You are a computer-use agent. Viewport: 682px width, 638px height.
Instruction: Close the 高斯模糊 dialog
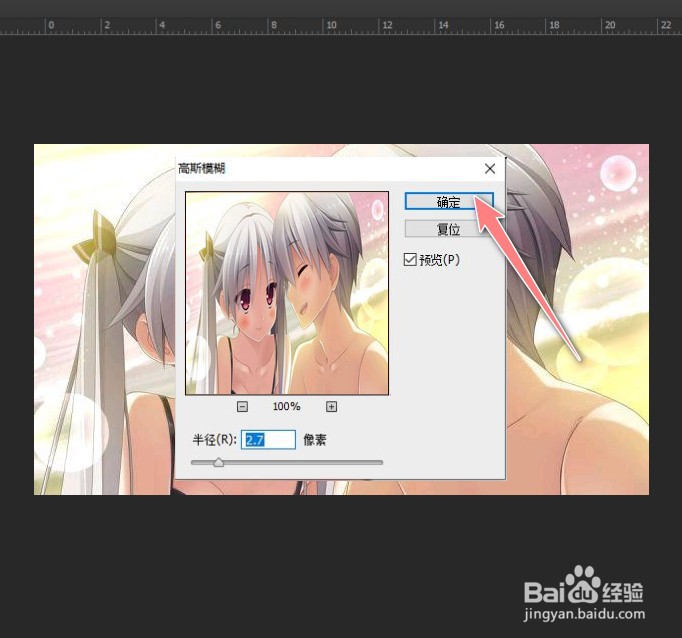(x=490, y=169)
